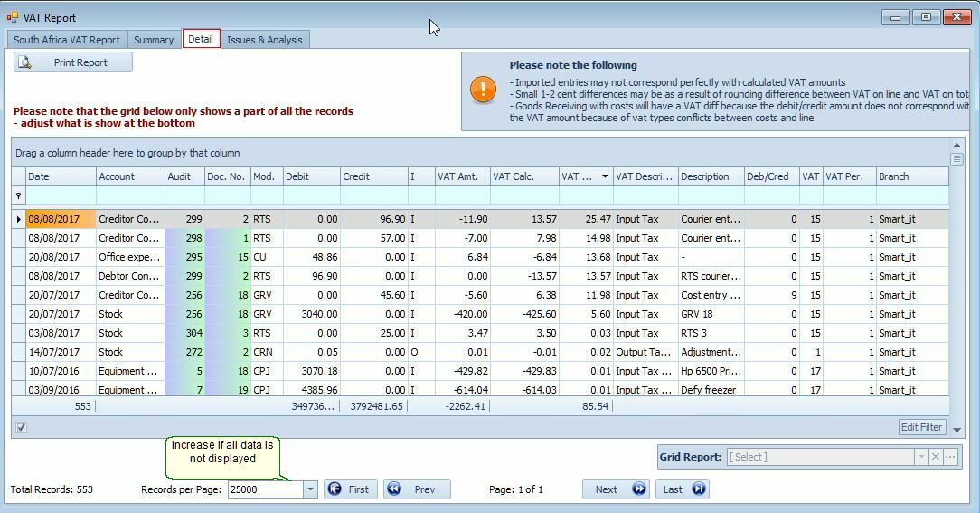980x513 pixels.
Task: Select the current row indicator arrow
Action: [x=18, y=219]
